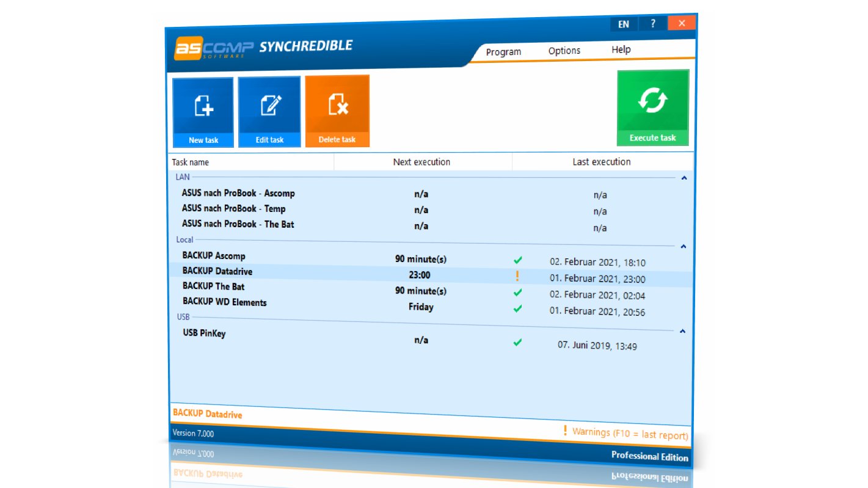Collapse the USB group chevron

682,330
